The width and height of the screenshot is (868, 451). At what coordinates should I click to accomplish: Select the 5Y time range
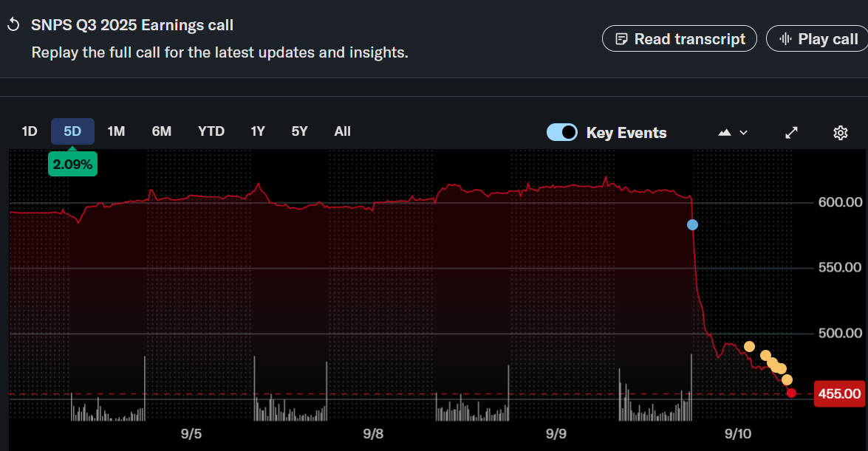pyautogui.click(x=299, y=131)
